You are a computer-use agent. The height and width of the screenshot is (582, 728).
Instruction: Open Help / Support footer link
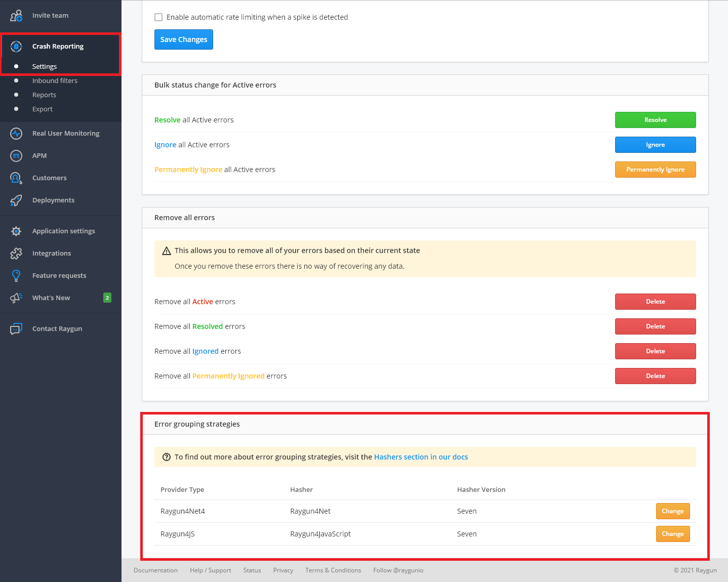click(x=211, y=570)
